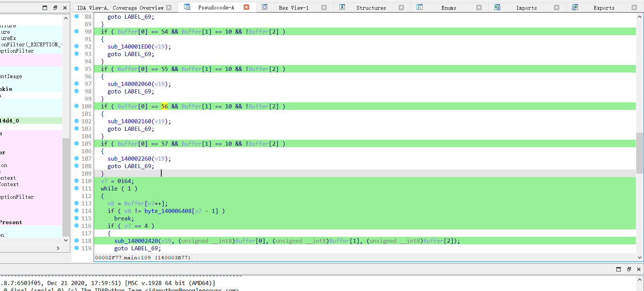Maximize the output window panel

click(x=619, y=269)
